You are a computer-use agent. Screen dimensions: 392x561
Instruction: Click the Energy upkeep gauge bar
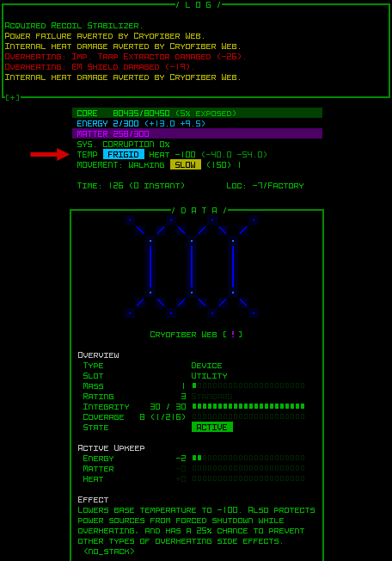pos(248,458)
